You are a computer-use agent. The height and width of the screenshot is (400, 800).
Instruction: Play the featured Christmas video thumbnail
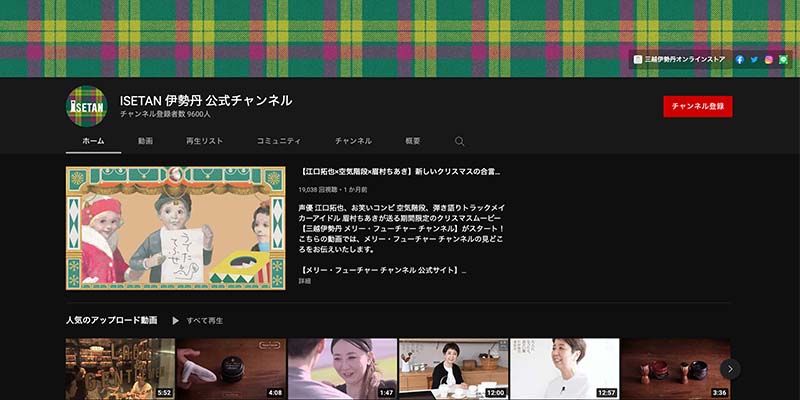pyautogui.click(x=176, y=228)
